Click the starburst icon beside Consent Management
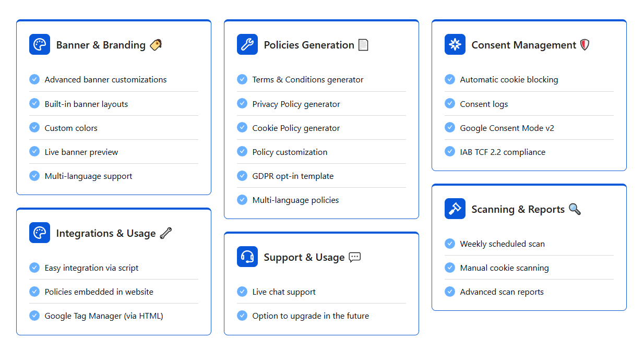Image resolution: width=644 pixels, height=351 pixels. (455, 45)
